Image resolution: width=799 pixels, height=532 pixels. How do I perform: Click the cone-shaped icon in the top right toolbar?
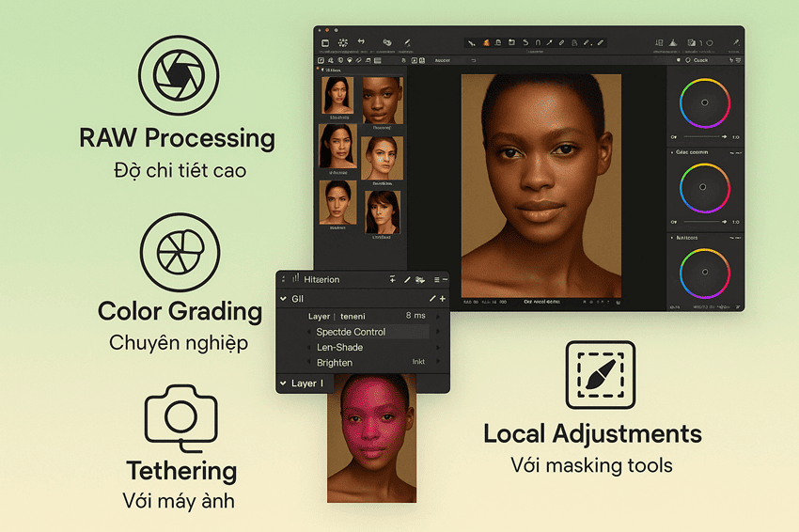coord(673,43)
